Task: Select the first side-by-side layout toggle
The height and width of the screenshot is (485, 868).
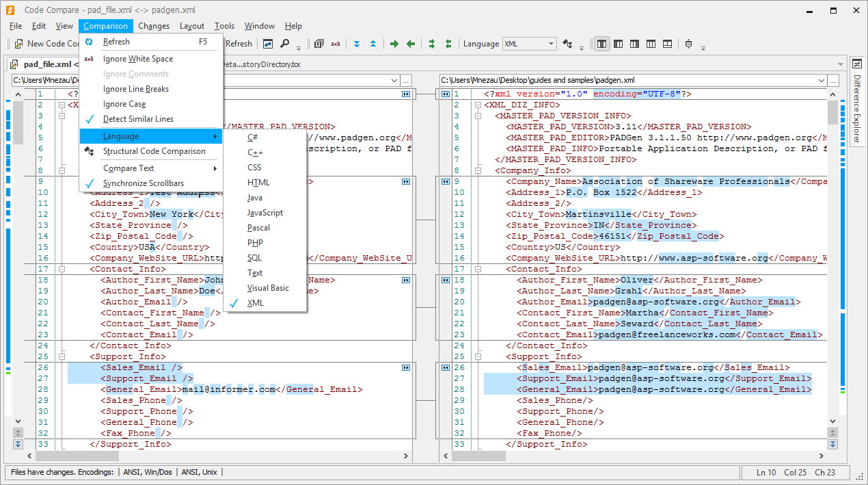Action: click(601, 44)
